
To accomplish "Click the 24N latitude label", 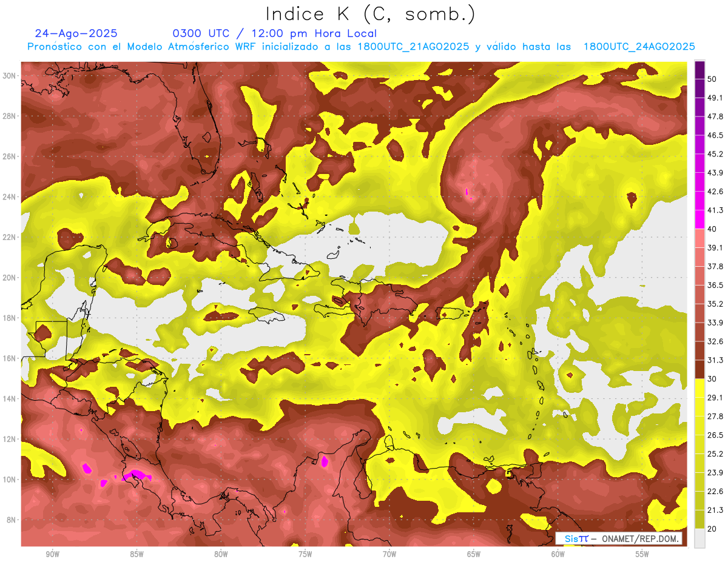I will (x=10, y=197).
